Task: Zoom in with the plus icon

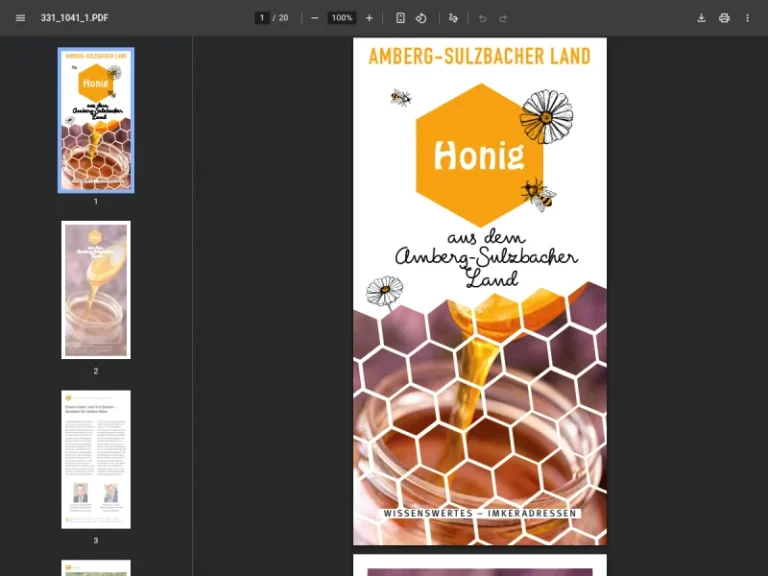Action: 369,18
